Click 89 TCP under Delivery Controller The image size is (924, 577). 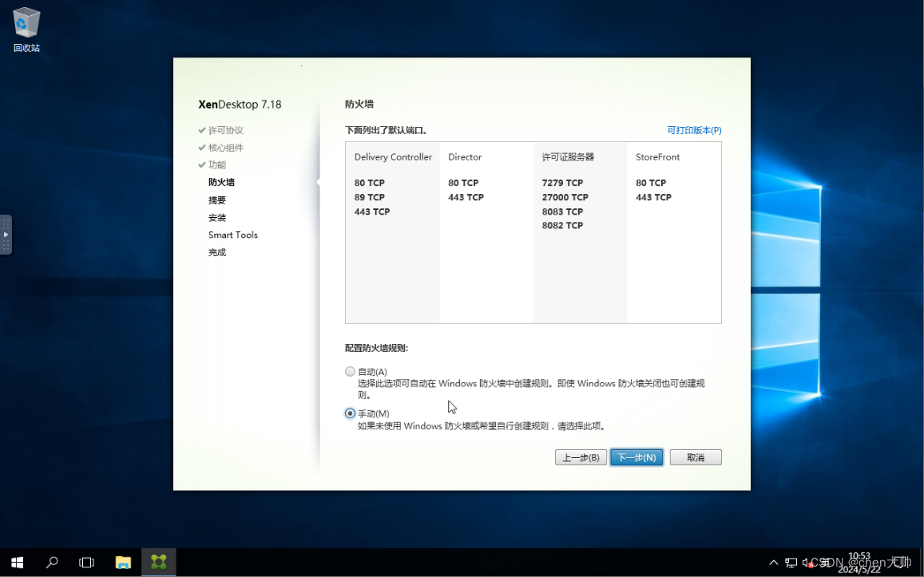click(370, 197)
